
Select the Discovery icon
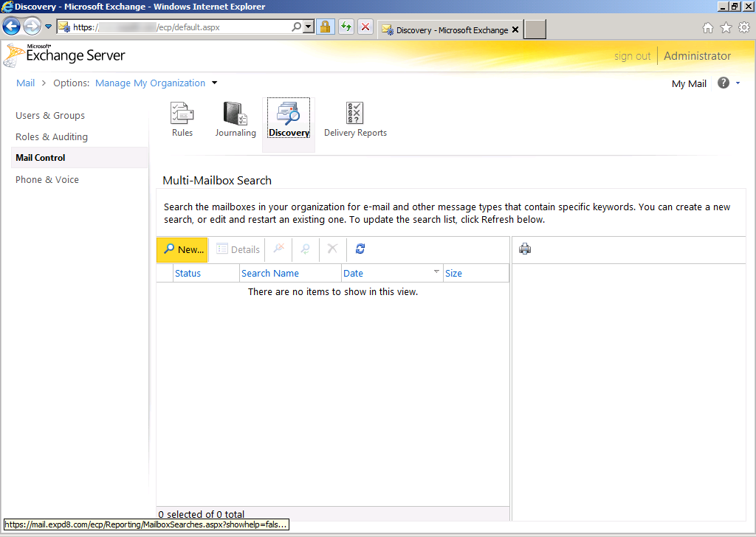[289, 119]
